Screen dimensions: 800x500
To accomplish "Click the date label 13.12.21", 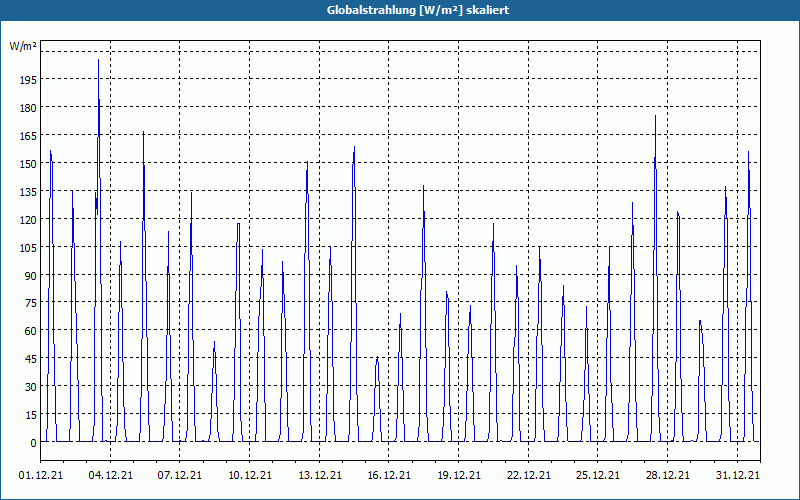I will 320,475.
